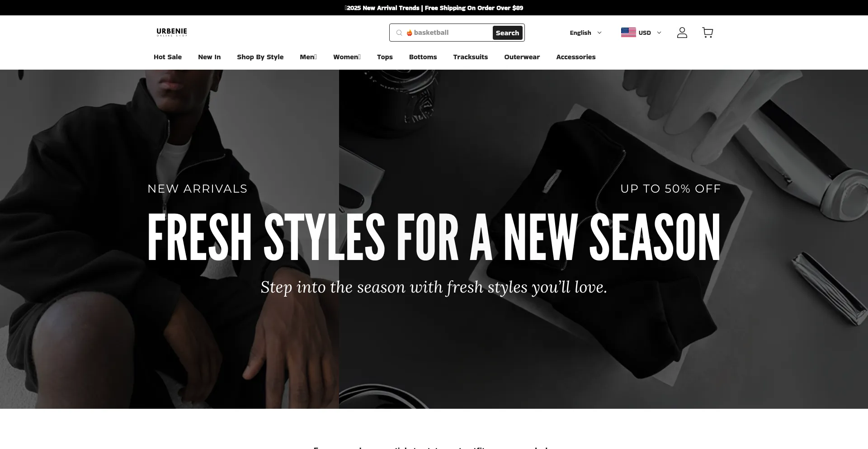This screenshot has width=868, height=449.
Task: Open the user account icon
Action: 682,33
